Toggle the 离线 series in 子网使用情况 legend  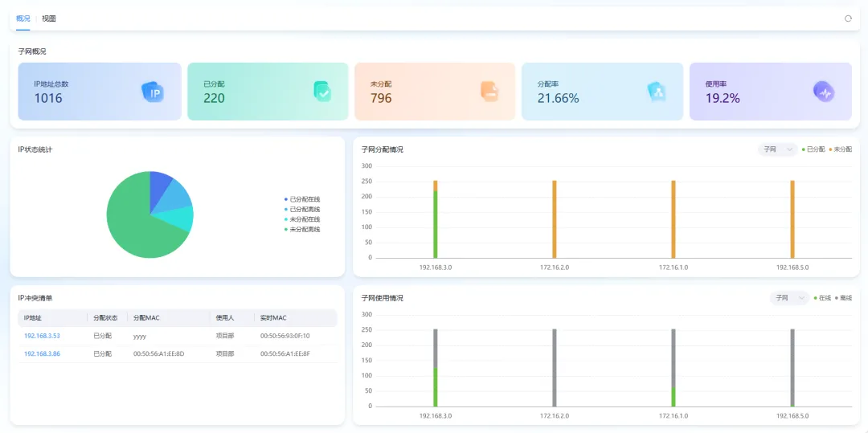point(842,298)
